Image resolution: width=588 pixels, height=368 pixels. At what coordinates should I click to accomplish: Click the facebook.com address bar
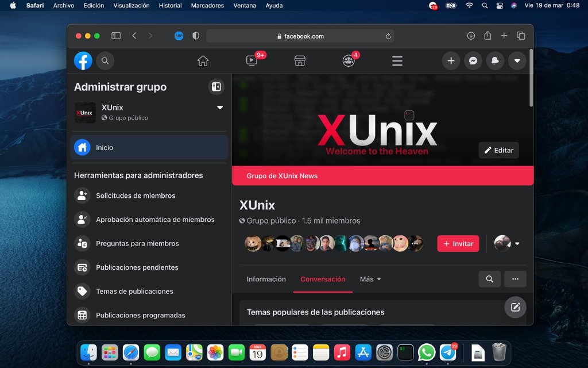[x=300, y=36]
